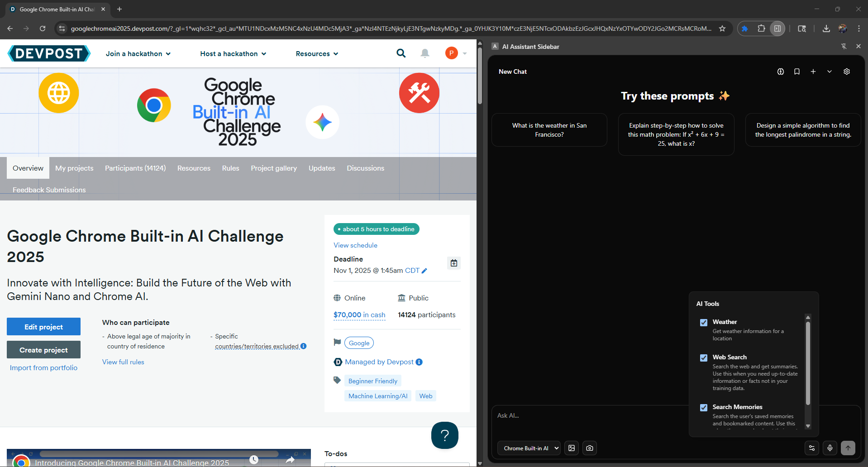Click the bookmark icon in sidebar header
Viewport: 868px width, 467px height.
(797, 71)
